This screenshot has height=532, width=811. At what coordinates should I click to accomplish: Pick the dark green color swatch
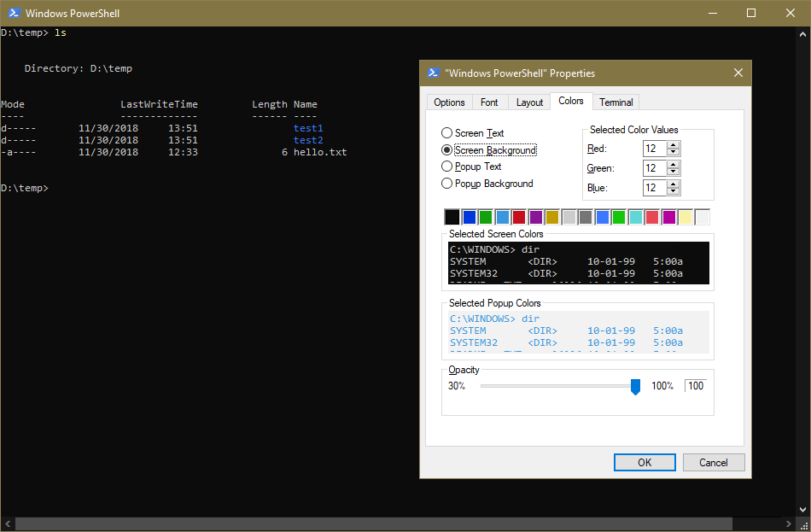486,217
